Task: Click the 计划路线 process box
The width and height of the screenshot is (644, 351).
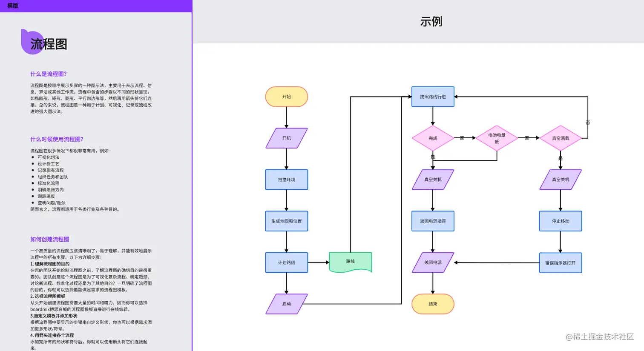Action: [286, 263]
